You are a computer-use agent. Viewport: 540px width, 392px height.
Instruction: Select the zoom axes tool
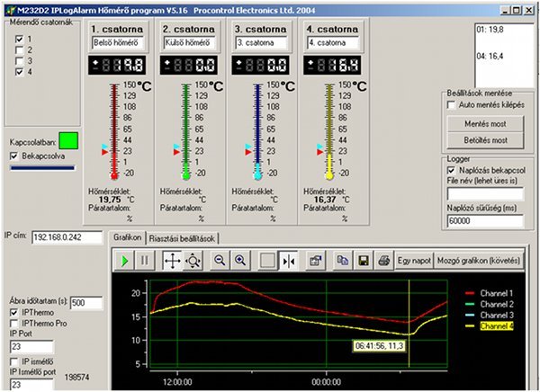pyautogui.click(x=193, y=261)
